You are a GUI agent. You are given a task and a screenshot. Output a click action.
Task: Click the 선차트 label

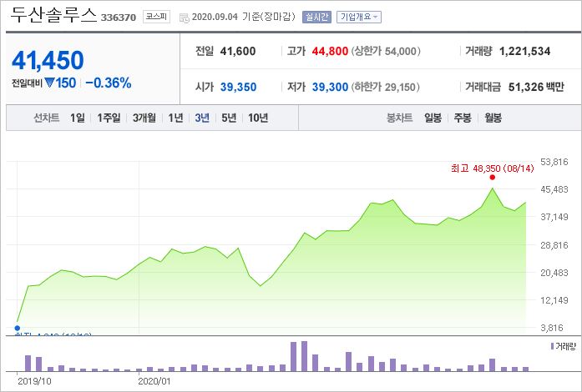tap(47, 118)
